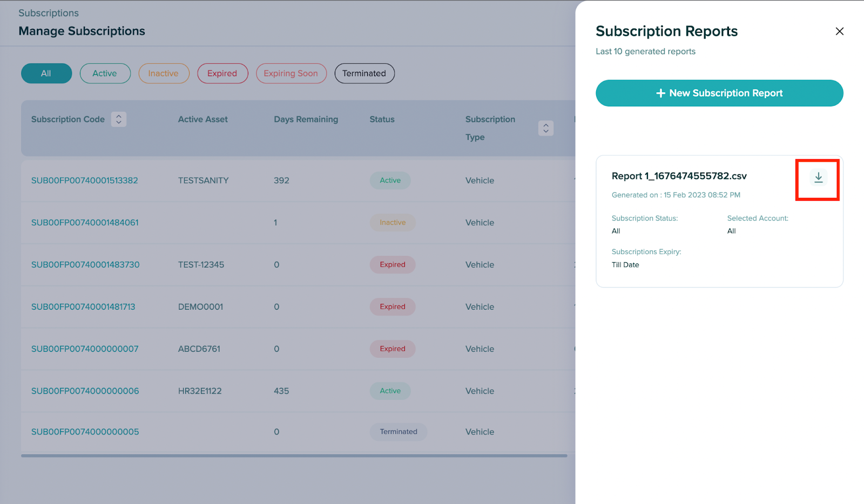The width and height of the screenshot is (864, 504).
Task: Show Expiring Soon subscriptions
Action: (291, 73)
